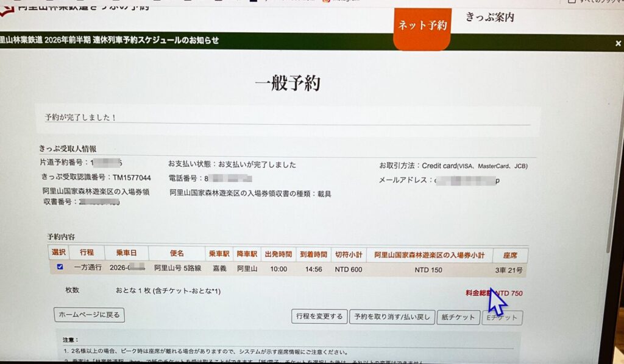The height and width of the screenshot is (364, 624).
Task: Click the 座席 column header
Action: (509, 255)
